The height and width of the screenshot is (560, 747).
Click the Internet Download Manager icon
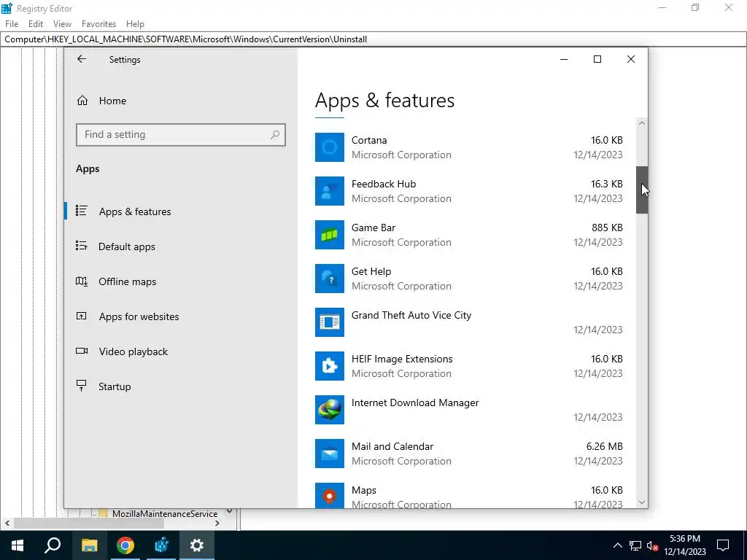[329, 410]
